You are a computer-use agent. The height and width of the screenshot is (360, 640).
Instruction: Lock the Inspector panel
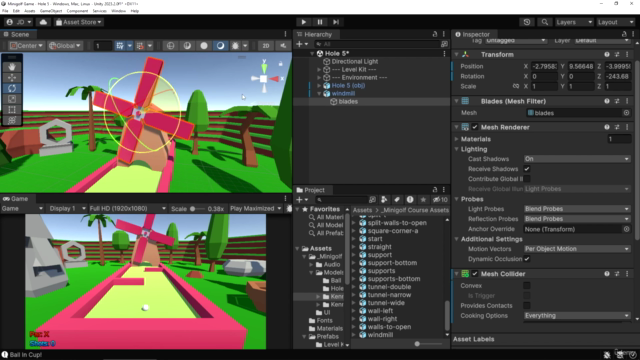pyautogui.click(x=624, y=34)
